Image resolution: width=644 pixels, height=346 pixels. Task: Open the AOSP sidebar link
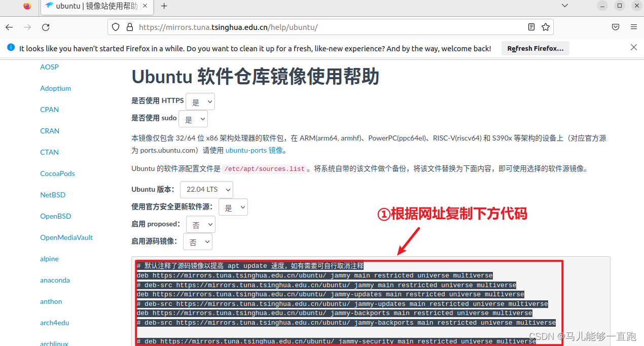click(50, 67)
